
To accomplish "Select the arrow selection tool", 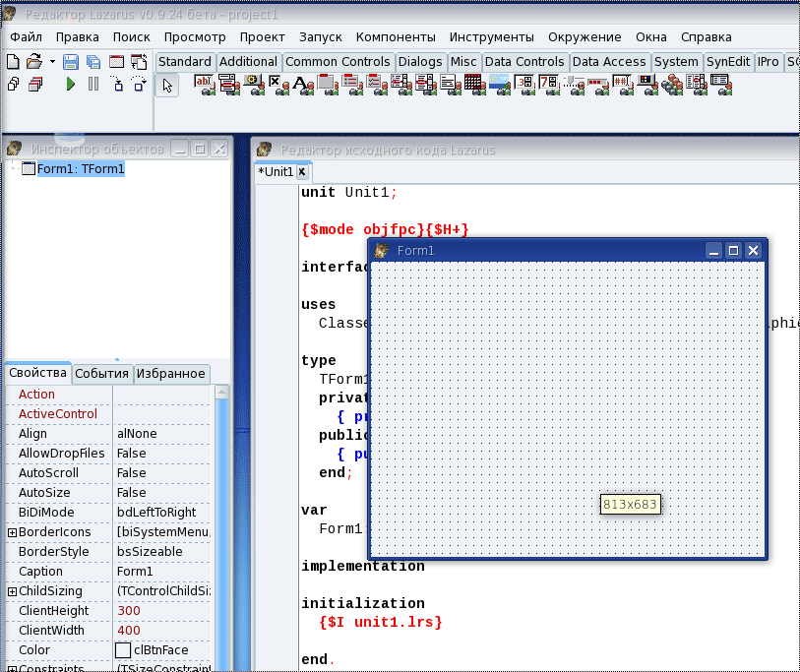I will click(x=167, y=85).
